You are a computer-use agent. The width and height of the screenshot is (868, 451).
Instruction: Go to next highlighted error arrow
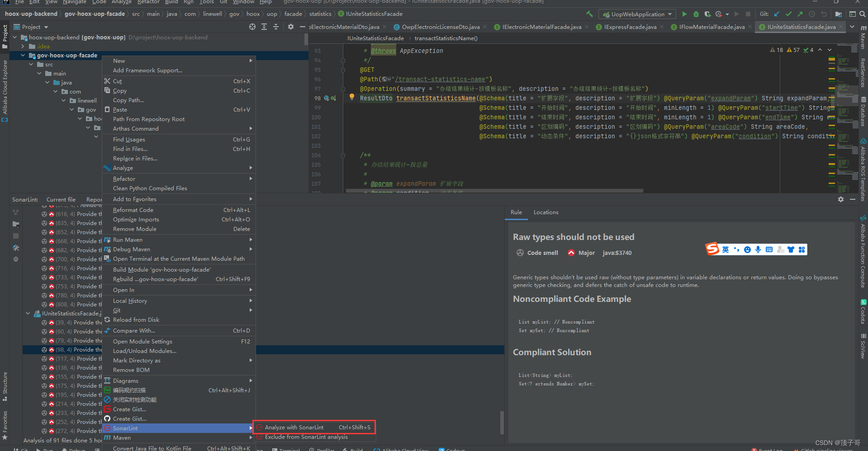pyautogui.click(x=830, y=50)
